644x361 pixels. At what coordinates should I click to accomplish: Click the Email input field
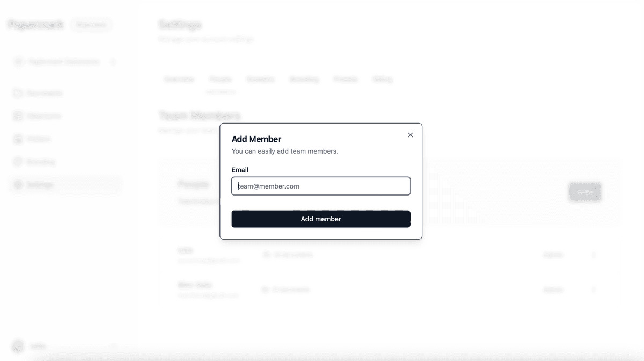pyautogui.click(x=321, y=186)
